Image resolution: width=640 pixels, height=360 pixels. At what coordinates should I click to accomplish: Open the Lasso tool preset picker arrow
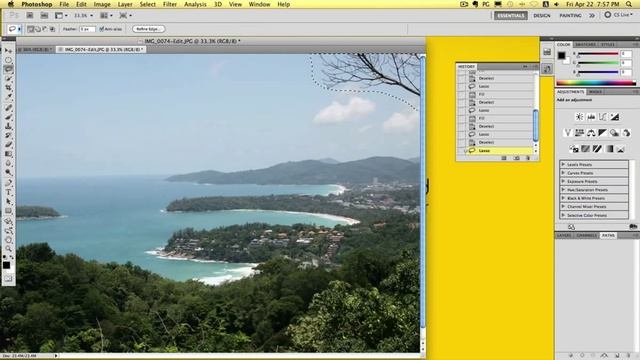coord(19,29)
